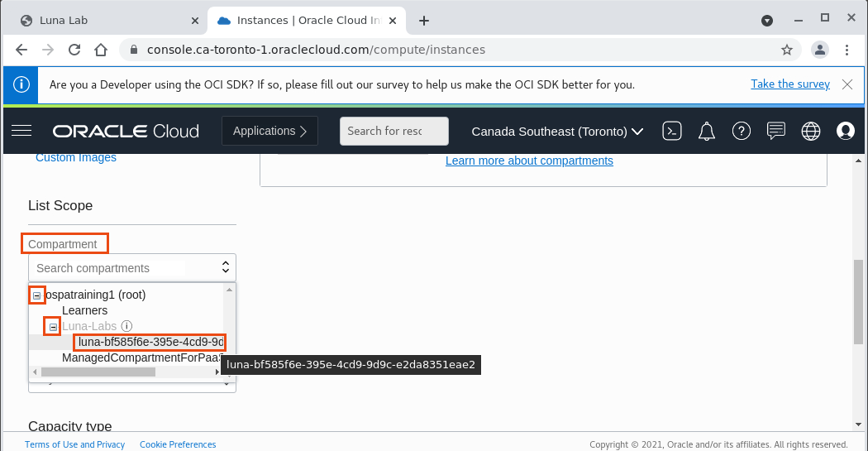Click the Chrome forward arrow

click(x=48, y=50)
